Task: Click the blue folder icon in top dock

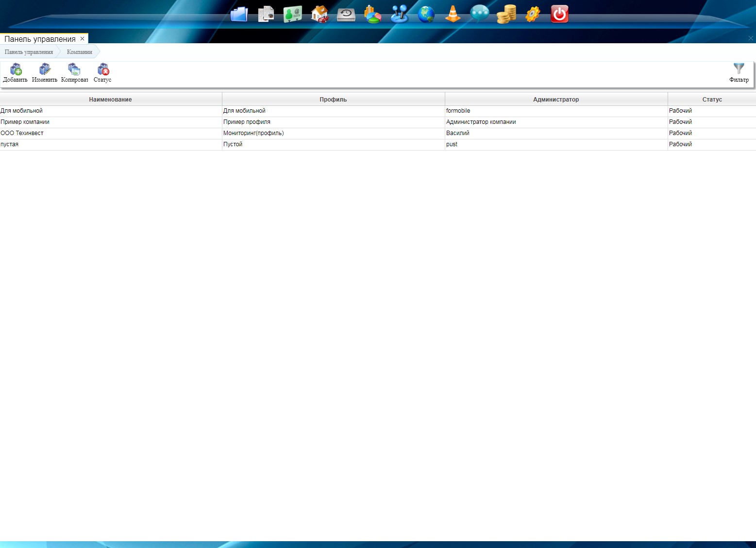Action: click(x=239, y=14)
